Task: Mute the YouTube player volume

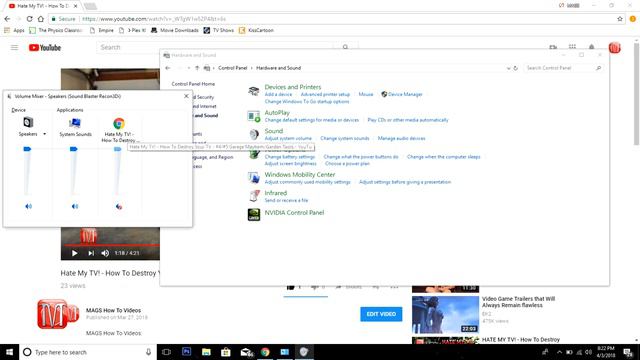Action: pos(105,253)
